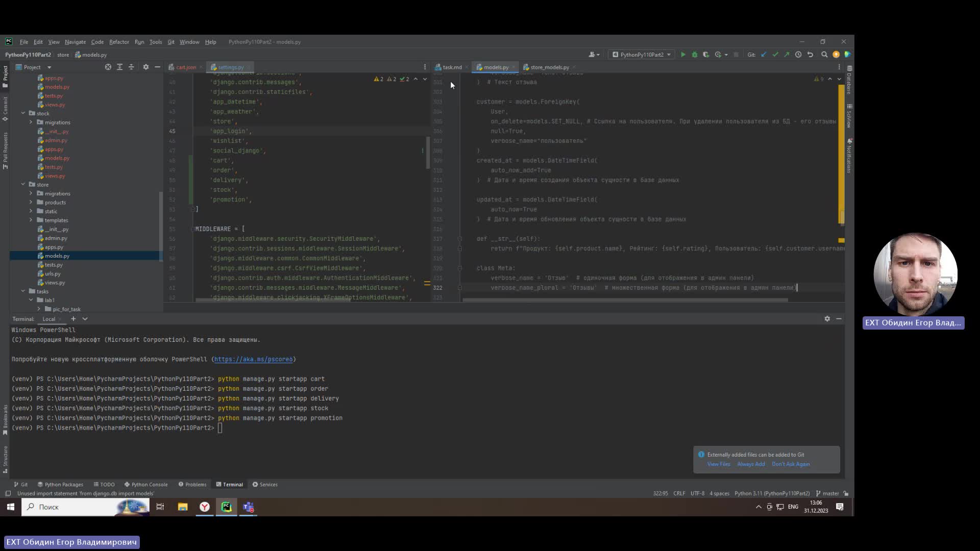Hide the Project panel with minus icon
This screenshot has width=980, height=551.
coord(157,67)
